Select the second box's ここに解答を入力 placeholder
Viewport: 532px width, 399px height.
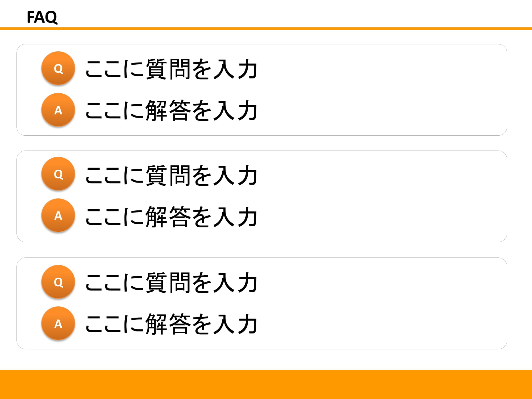point(171,216)
